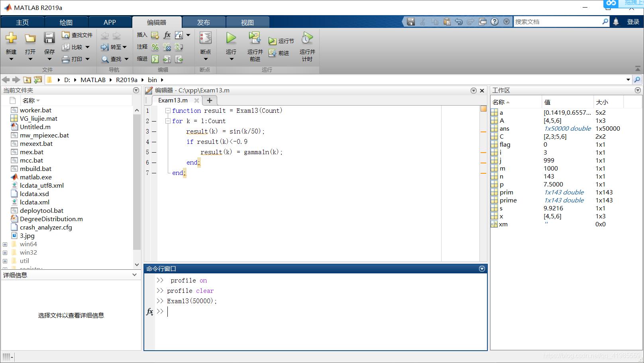Switch to the Publish tab
The image size is (644, 363).
point(204,22)
